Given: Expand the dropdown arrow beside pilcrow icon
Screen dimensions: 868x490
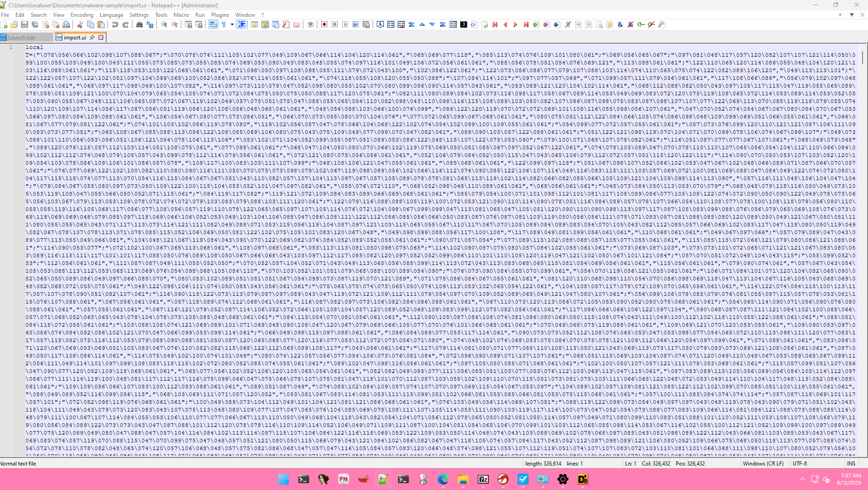Looking at the screenshot, I should point(232,24).
